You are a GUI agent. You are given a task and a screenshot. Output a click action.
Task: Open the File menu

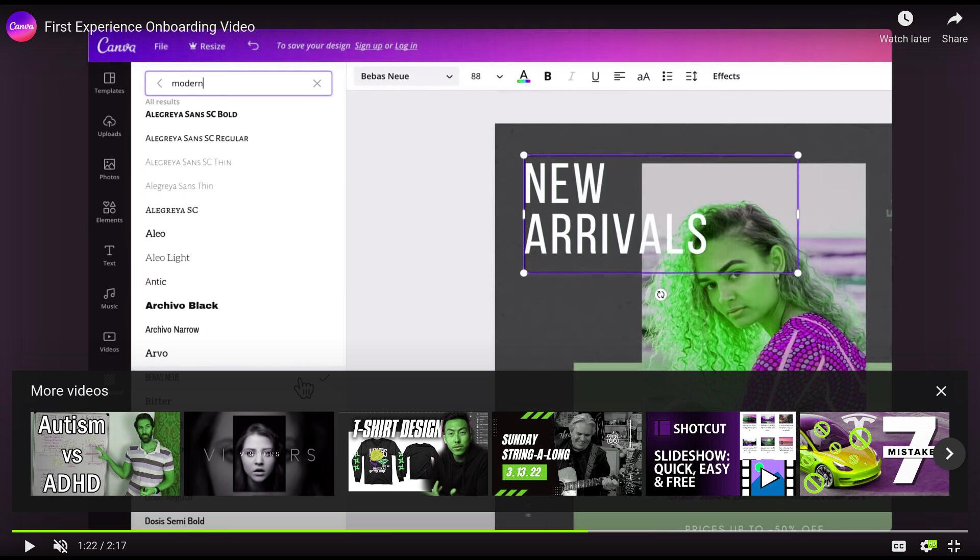tap(161, 46)
